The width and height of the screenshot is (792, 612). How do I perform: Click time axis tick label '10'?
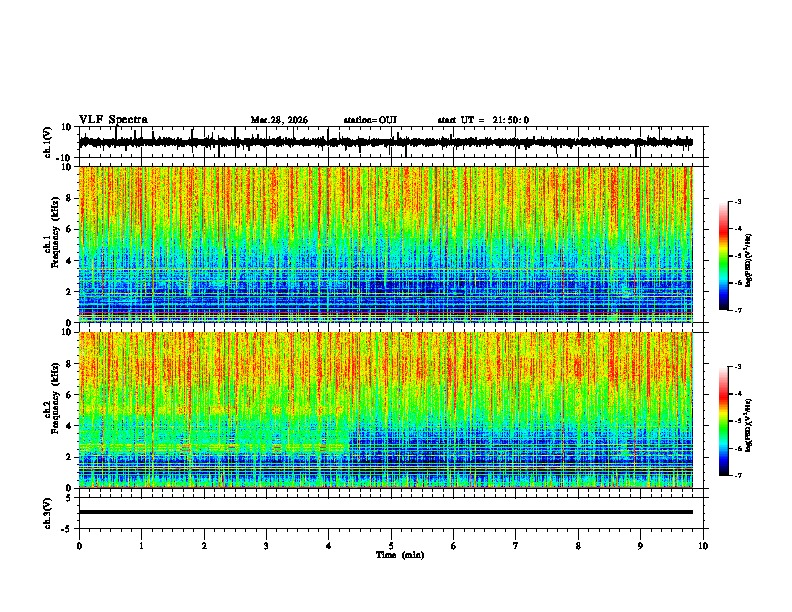pos(703,546)
